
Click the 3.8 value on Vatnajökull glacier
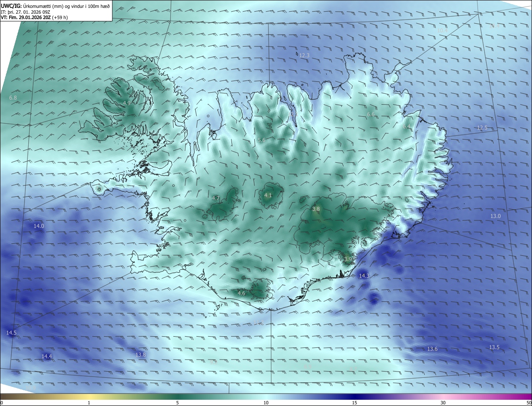316,209
